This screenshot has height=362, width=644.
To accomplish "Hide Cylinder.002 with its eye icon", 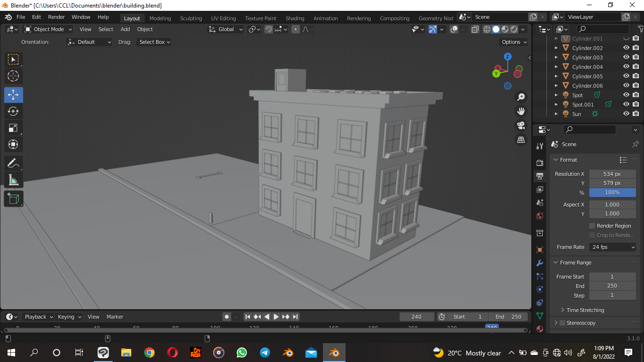I will [626, 48].
